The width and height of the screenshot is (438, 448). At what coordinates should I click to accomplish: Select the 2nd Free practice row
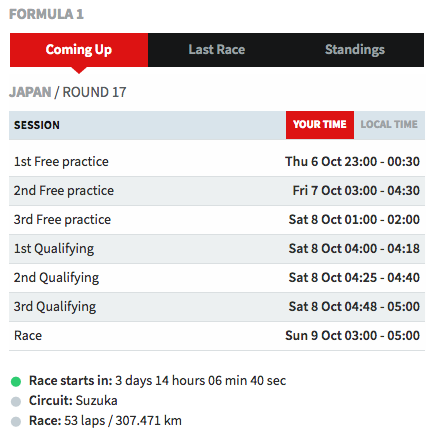coord(217,191)
